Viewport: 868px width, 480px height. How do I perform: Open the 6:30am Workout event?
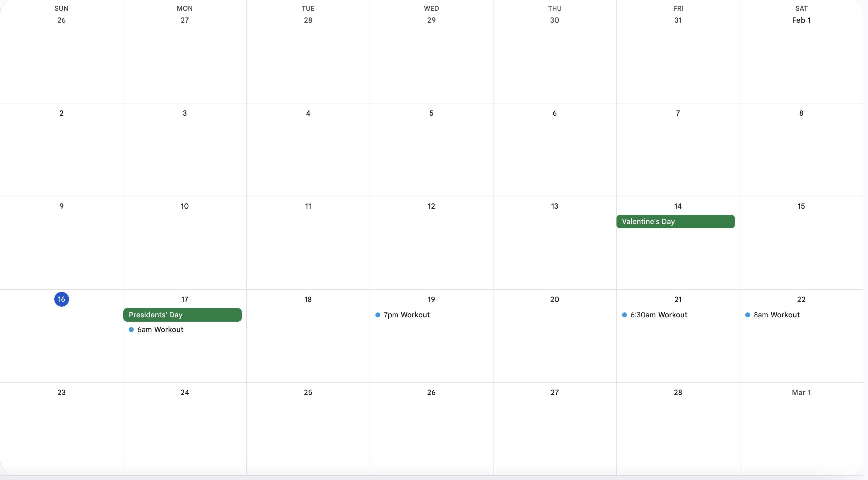(659, 315)
